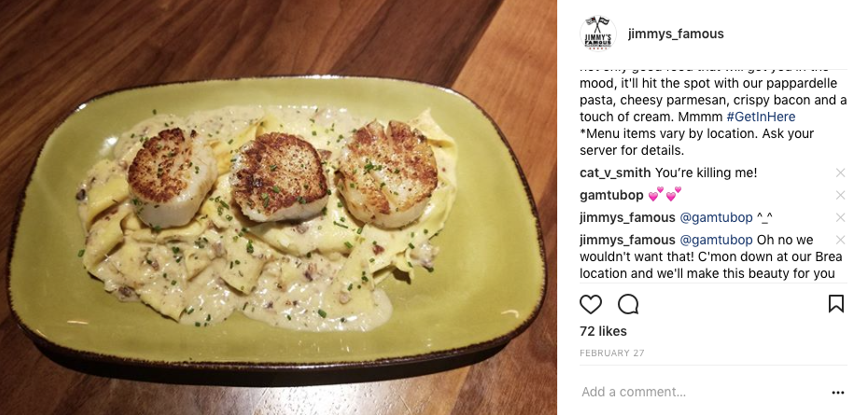Open jimmys_famous username in the post header
868x415 pixels.
tap(676, 34)
